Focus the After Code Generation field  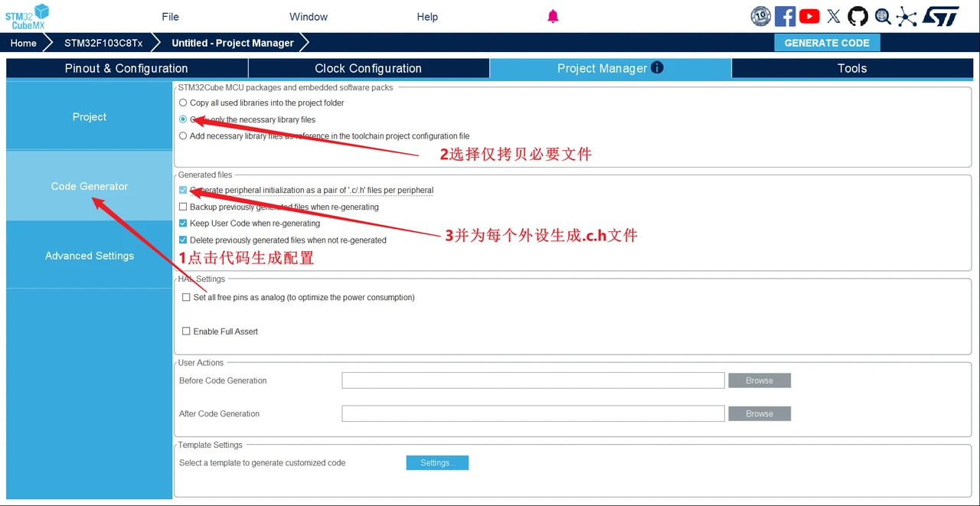point(533,413)
